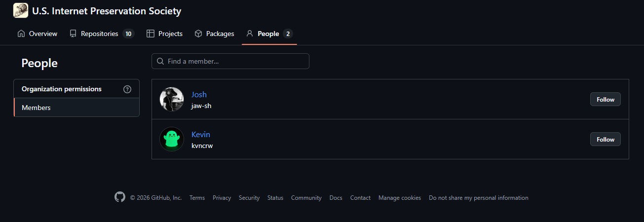Image resolution: width=644 pixels, height=222 pixels.
Task: Open the Overview tab
Action: 38,34
